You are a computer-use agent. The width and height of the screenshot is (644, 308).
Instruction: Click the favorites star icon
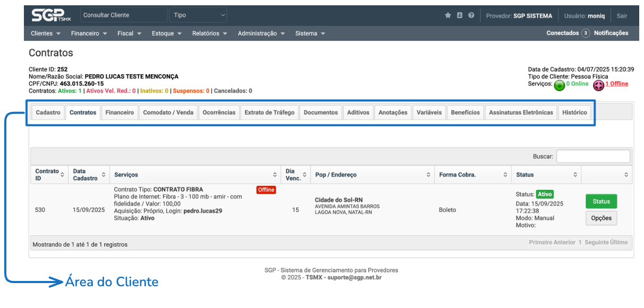[x=448, y=15]
